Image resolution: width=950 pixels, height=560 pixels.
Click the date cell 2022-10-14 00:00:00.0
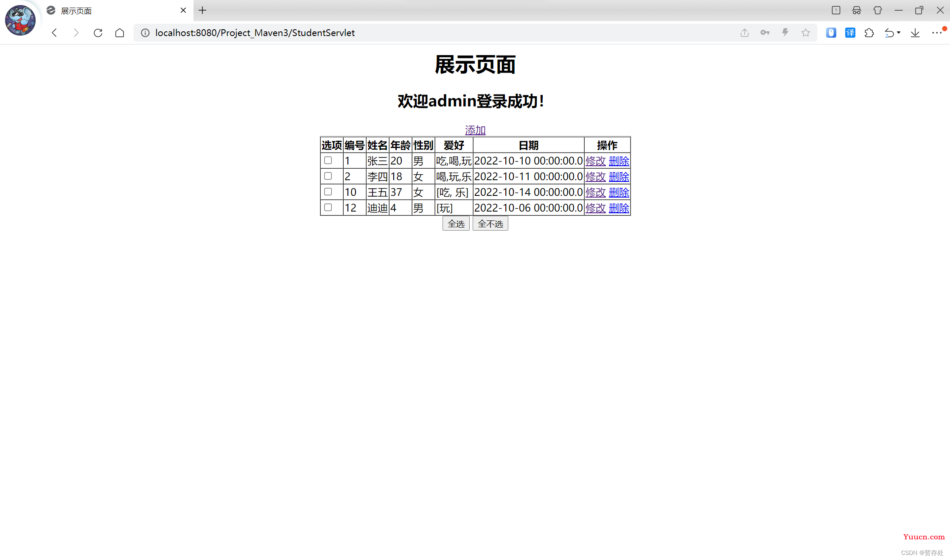(x=529, y=192)
